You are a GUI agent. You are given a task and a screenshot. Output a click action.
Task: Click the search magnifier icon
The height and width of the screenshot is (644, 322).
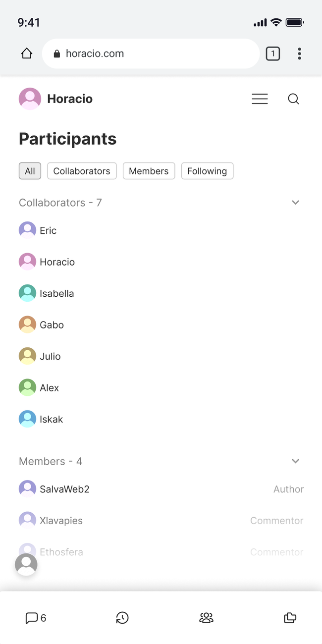[x=293, y=99]
